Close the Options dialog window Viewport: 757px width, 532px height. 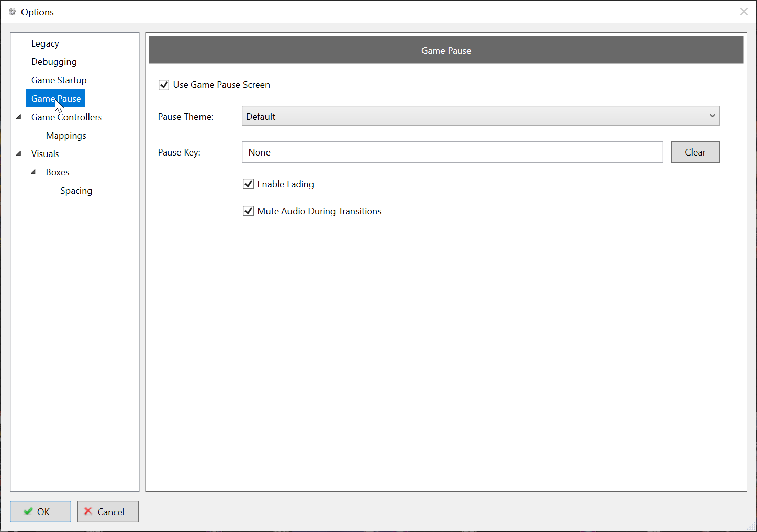(x=744, y=11)
